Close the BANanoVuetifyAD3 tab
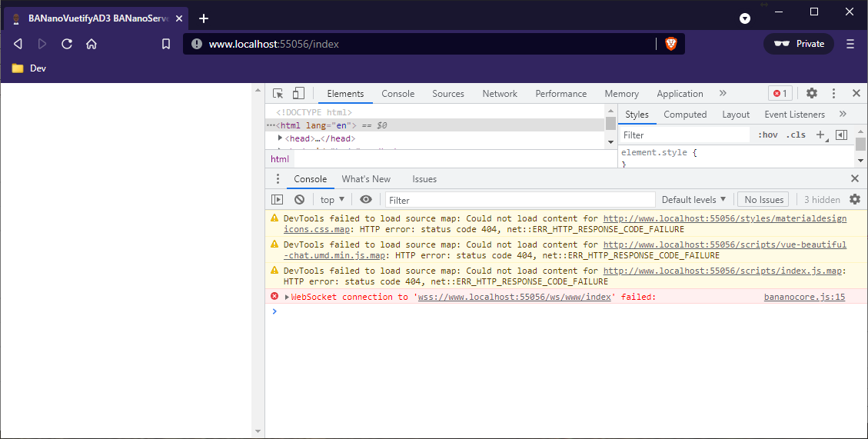Viewport: 868px width, 439px height. point(179,18)
